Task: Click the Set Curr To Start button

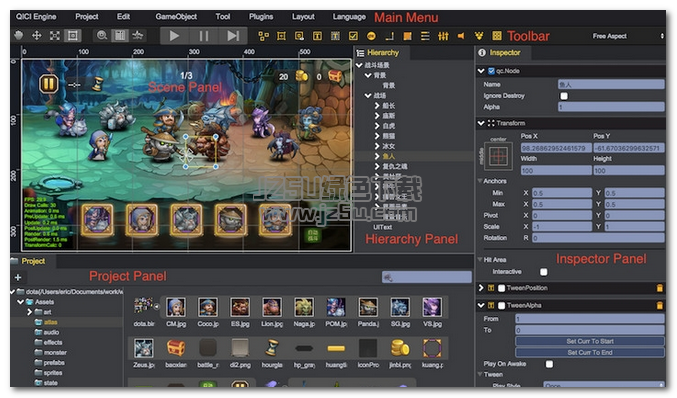Action: click(x=590, y=341)
